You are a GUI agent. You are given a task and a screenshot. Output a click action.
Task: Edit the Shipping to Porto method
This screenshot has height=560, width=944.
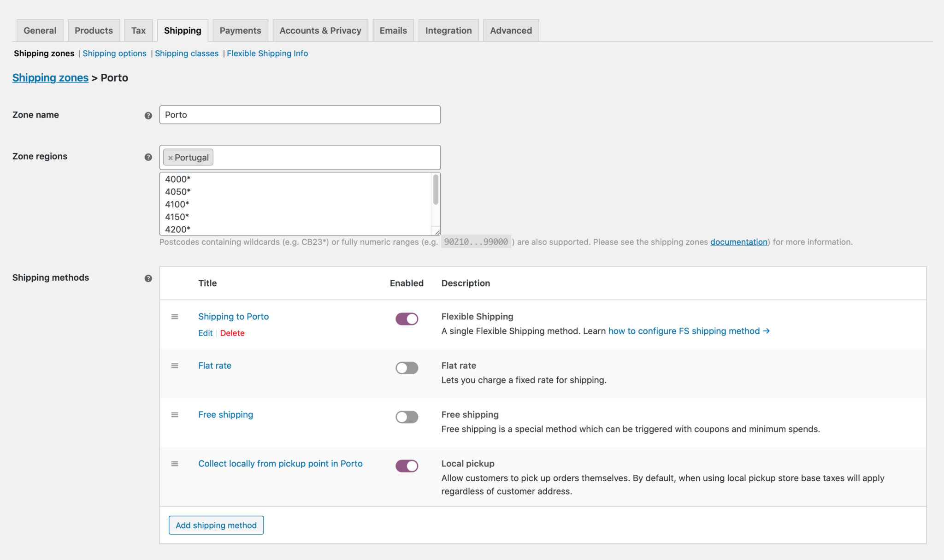(x=205, y=333)
